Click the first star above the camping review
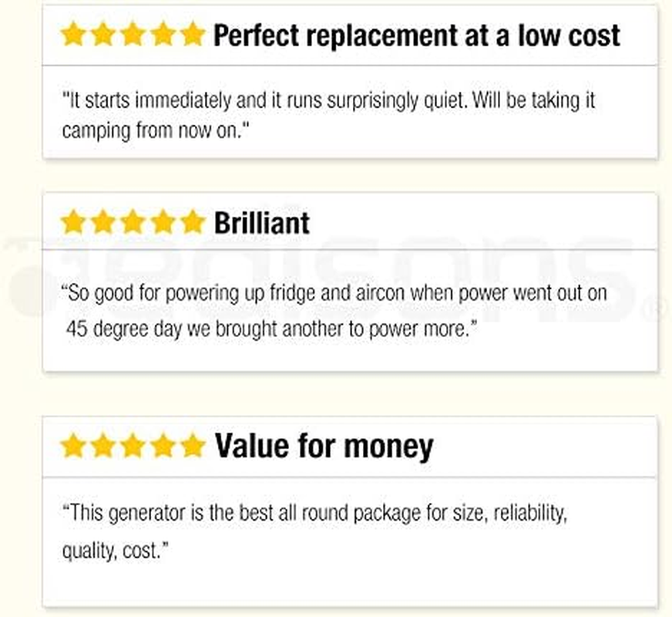This screenshot has width=672, height=617. point(73,35)
